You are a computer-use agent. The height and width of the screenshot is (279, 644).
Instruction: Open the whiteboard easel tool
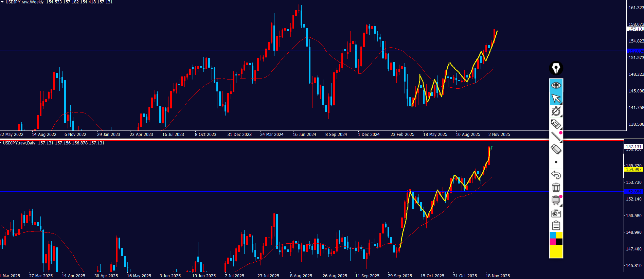coord(556,200)
